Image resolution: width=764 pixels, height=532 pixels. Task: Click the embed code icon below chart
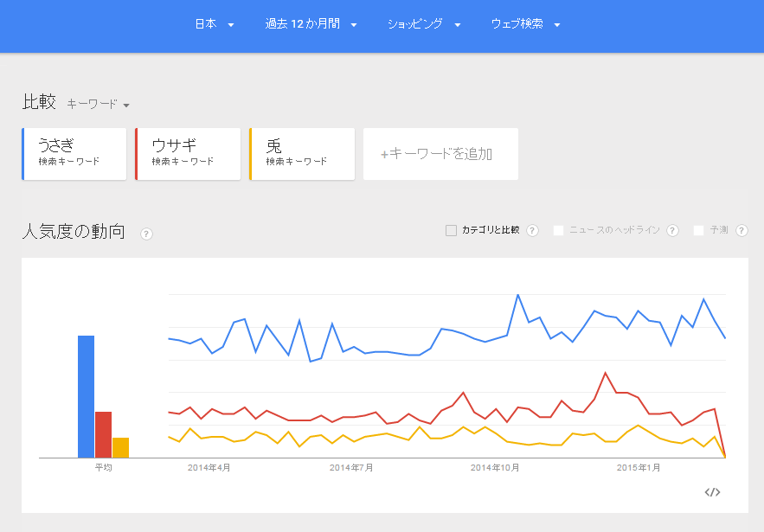click(712, 492)
